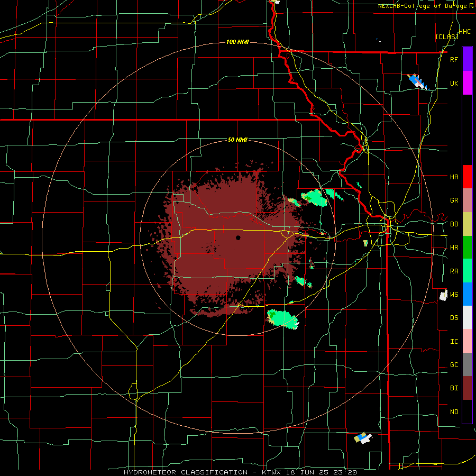Image resolution: width=476 pixels, height=476 pixels.
Task: Click the "KTWX" radar site identifier
Action: click(270, 472)
